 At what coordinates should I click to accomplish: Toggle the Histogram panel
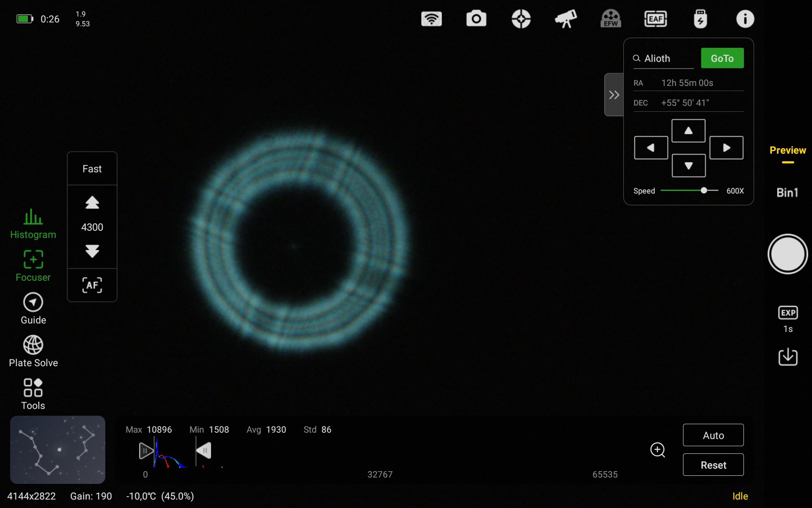(33, 224)
